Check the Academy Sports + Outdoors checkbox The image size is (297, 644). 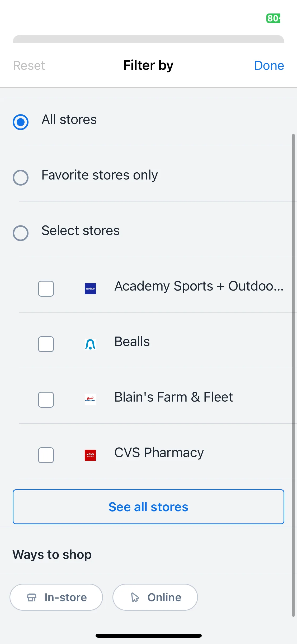coord(46,288)
